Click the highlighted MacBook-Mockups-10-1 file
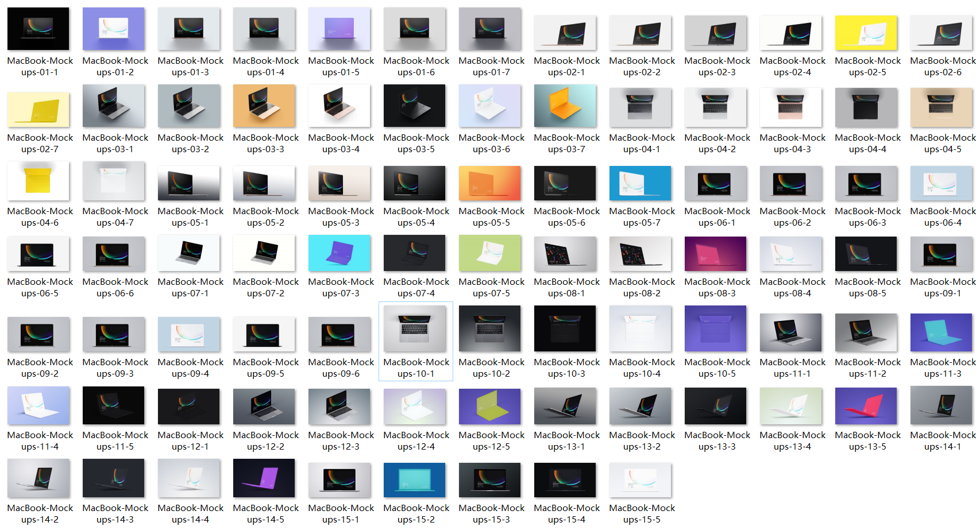Viewport: 980px width, 530px height. coord(415,328)
